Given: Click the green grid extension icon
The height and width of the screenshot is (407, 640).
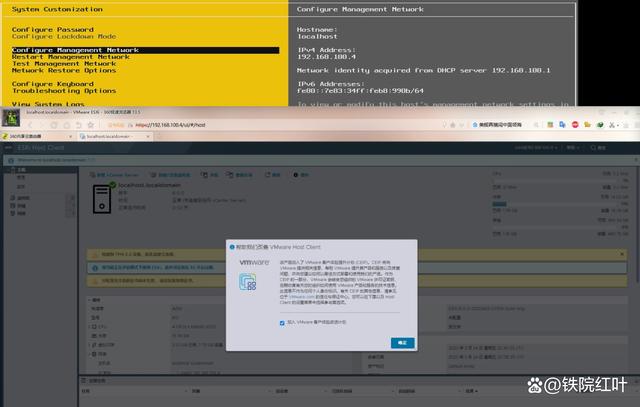Looking at the screenshot, I should 550,125.
